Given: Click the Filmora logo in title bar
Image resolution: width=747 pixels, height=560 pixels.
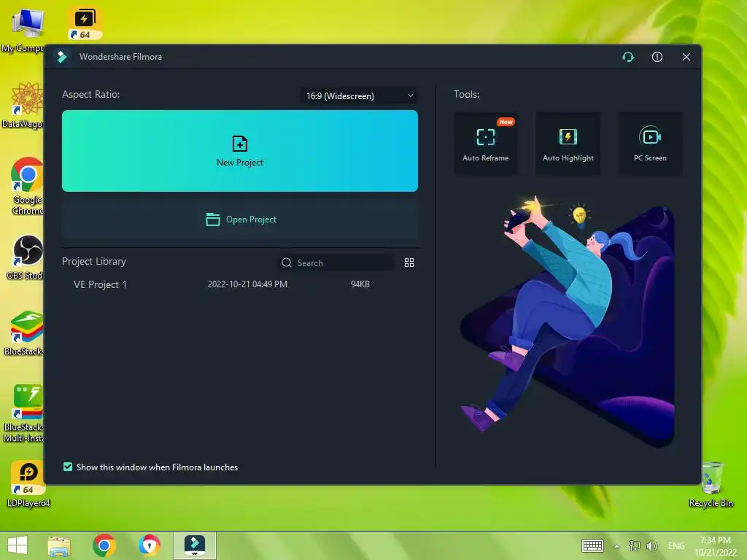Looking at the screenshot, I should [62, 57].
